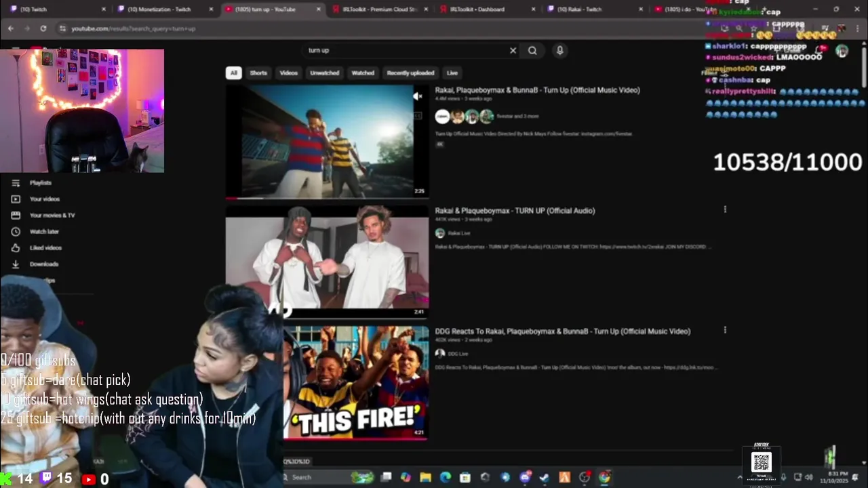Select the Videos filter chip

pyautogui.click(x=289, y=73)
